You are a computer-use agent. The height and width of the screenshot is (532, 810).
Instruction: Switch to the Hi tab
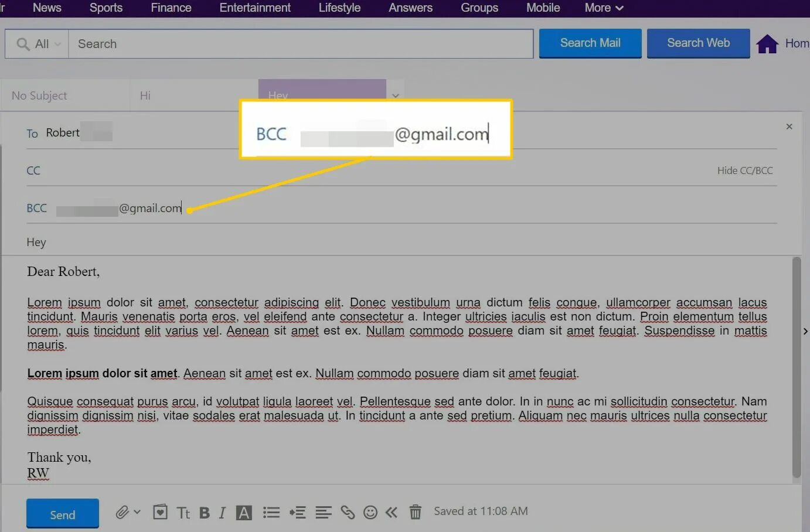[x=193, y=96]
